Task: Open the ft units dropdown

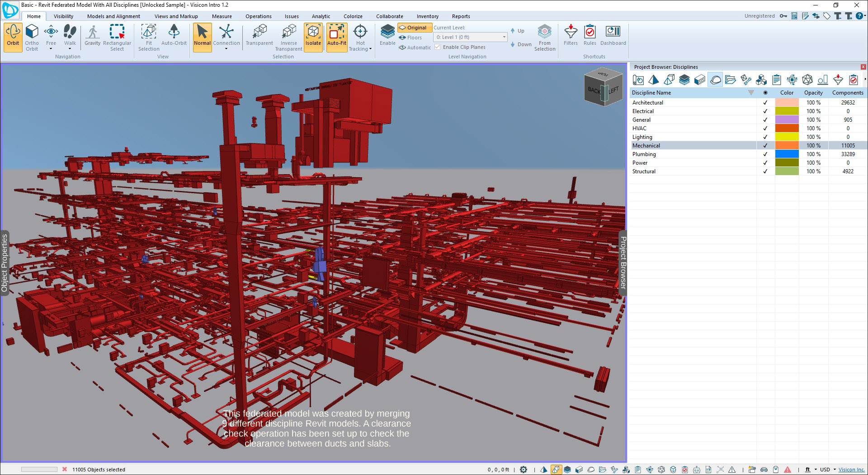Action: click(x=816, y=470)
